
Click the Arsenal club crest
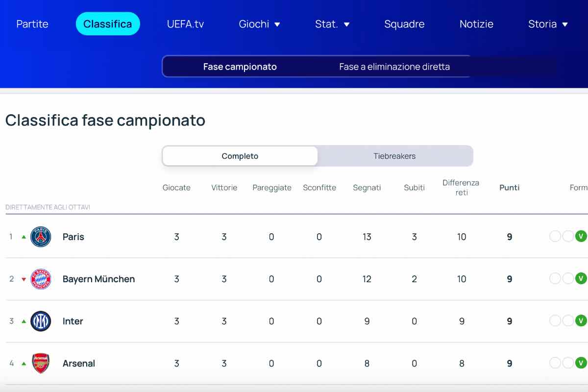pyautogui.click(x=41, y=363)
